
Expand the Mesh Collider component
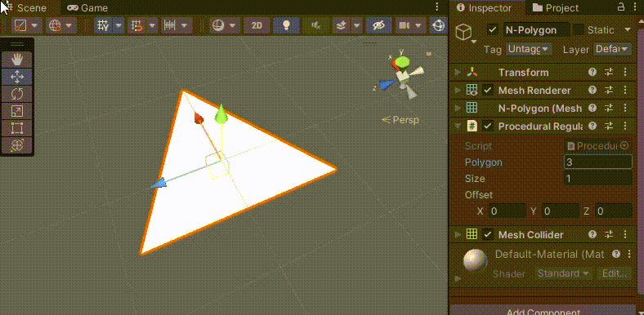pyautogui.click(x=458, y=234)
